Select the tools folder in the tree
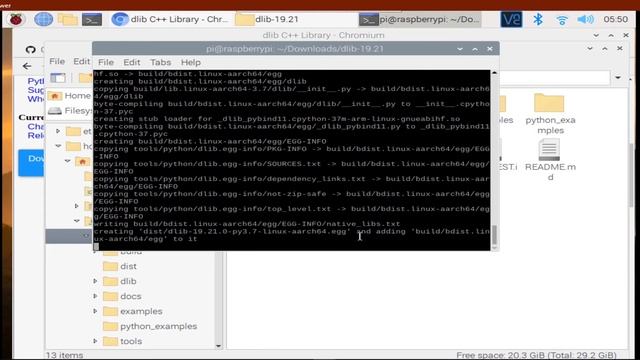 (122, 341)
